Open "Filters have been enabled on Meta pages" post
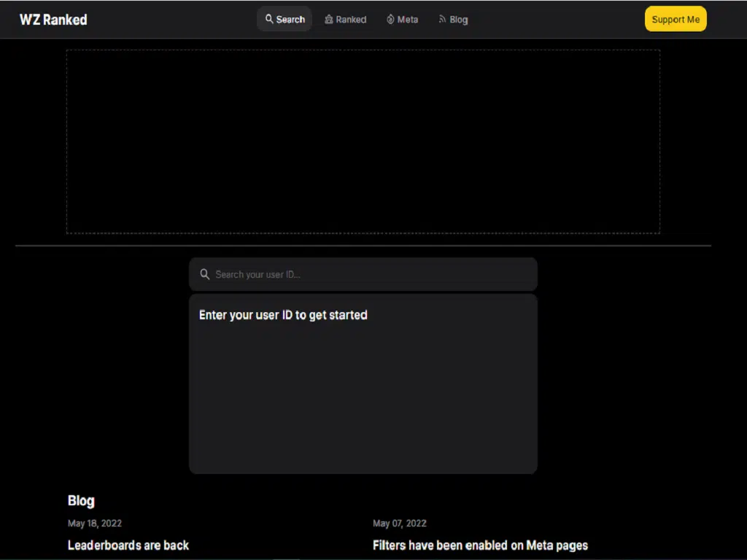This screenshot has width=747, height=560. point(480,545)
